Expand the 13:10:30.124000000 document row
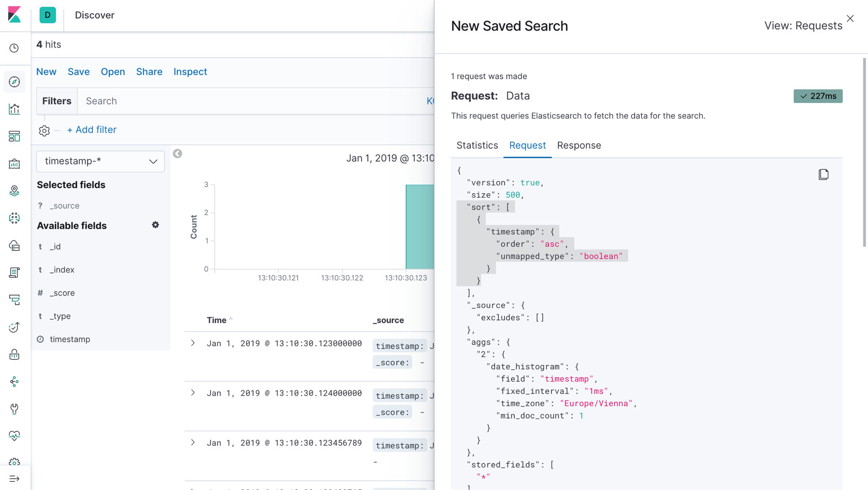The width and height of the screenshot is (868, 490). click(193, 393)
